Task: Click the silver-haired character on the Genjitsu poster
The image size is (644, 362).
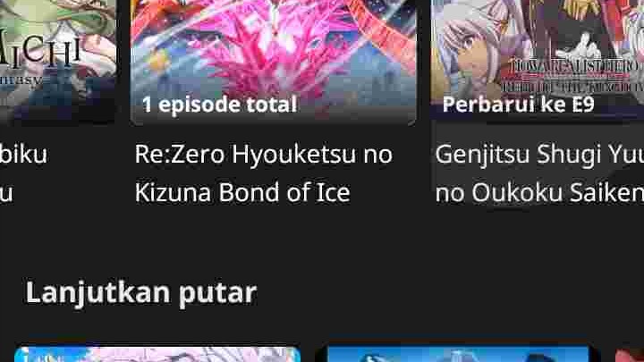Action: (x=466, y=54)
